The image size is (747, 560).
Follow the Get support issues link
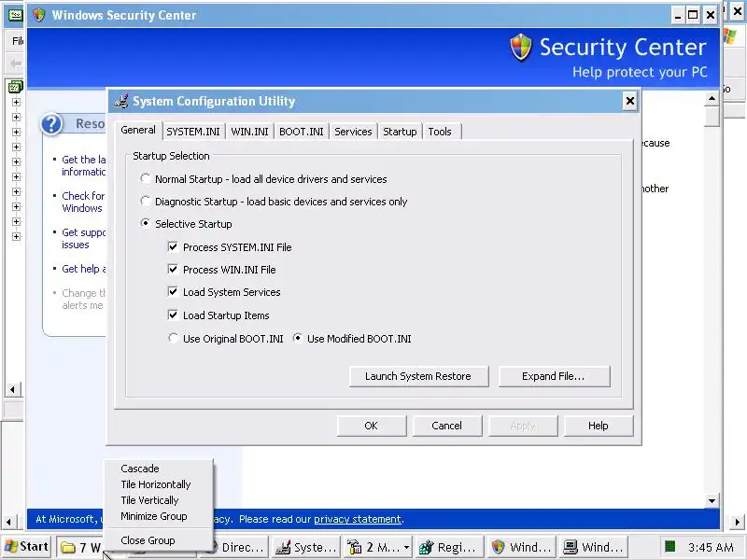point(83,238)
